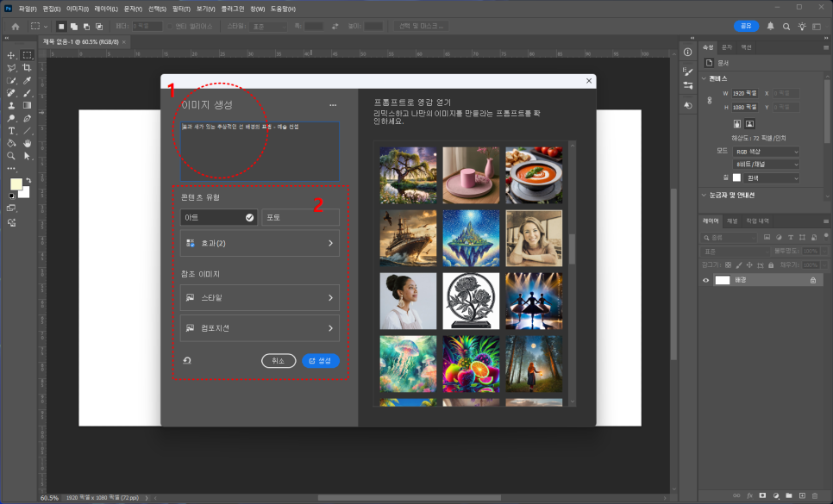This screenshot has height=504, width=833.
Task: Click the foreground color swatch
Action: click(16, 184)
